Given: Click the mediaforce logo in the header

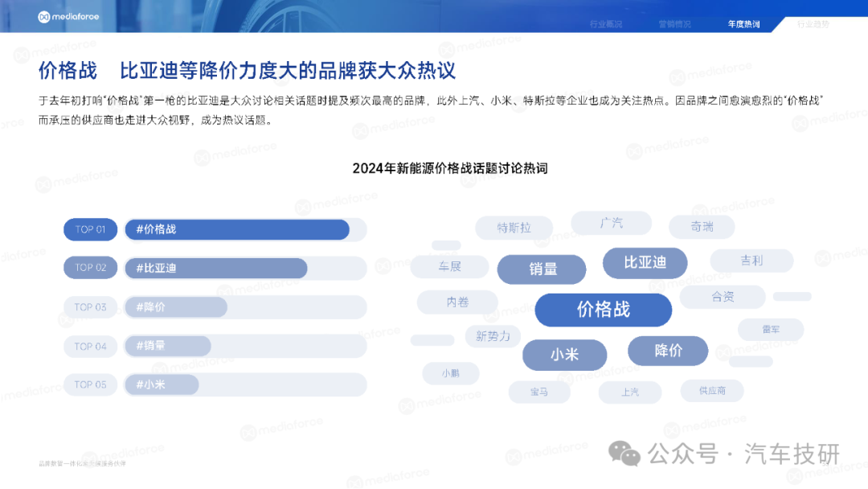Looking at the screenshot, I should tap(68, 17).
